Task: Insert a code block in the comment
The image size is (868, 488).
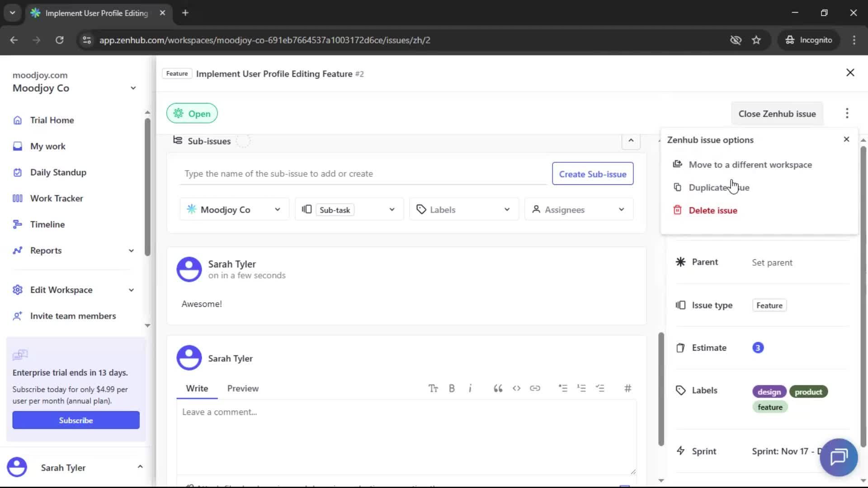Action: [x=516, y=388]
